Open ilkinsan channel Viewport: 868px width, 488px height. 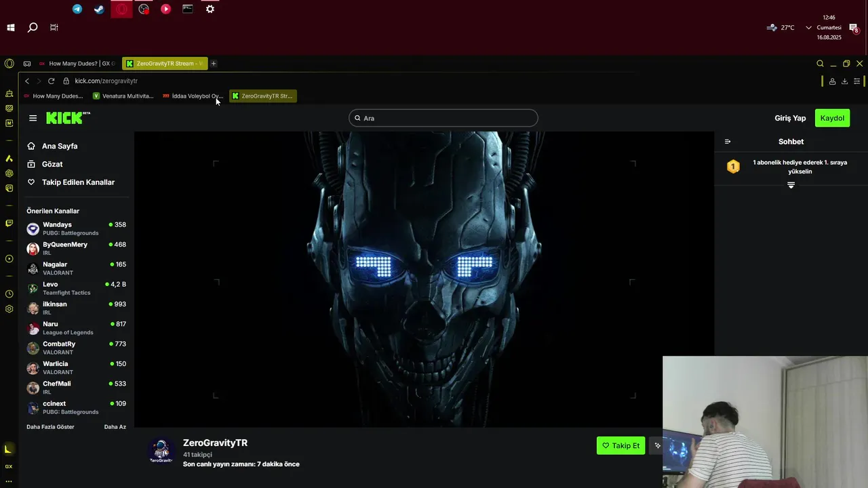pos(76,308)
